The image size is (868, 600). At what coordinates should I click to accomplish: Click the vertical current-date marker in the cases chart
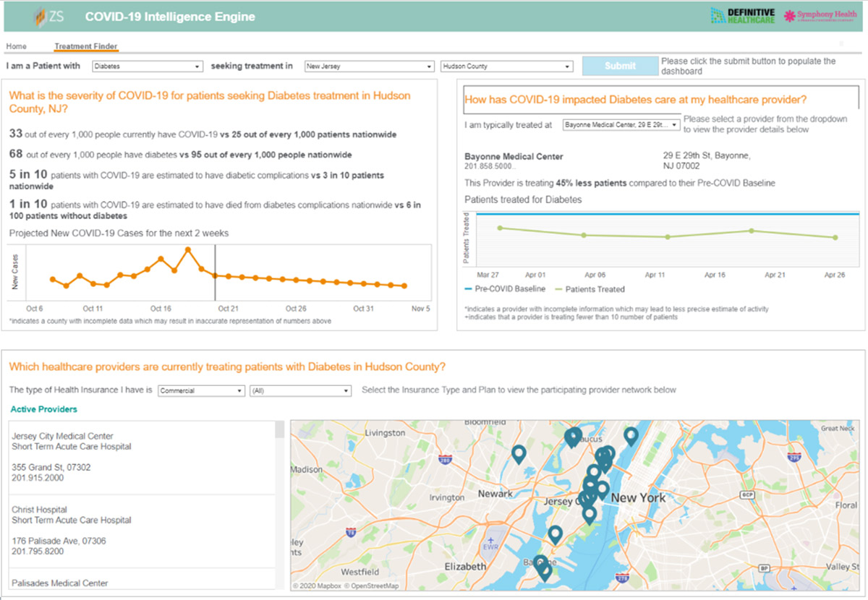click(215, 273)
